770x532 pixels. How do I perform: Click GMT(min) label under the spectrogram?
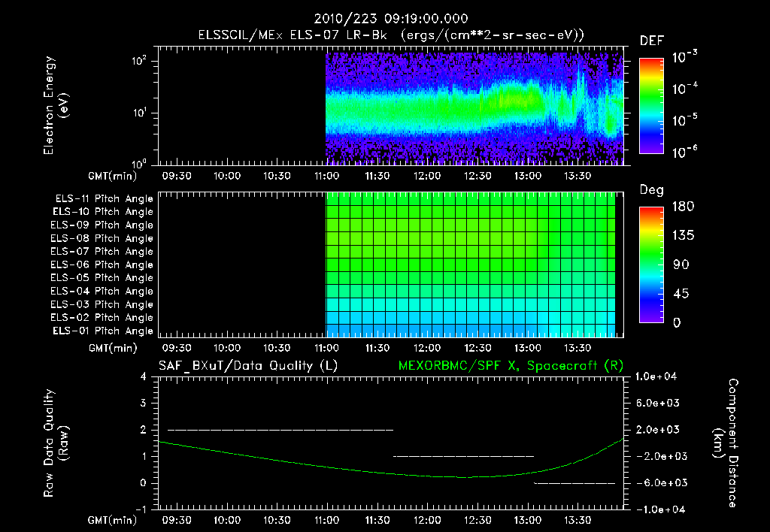pos(113,176)
